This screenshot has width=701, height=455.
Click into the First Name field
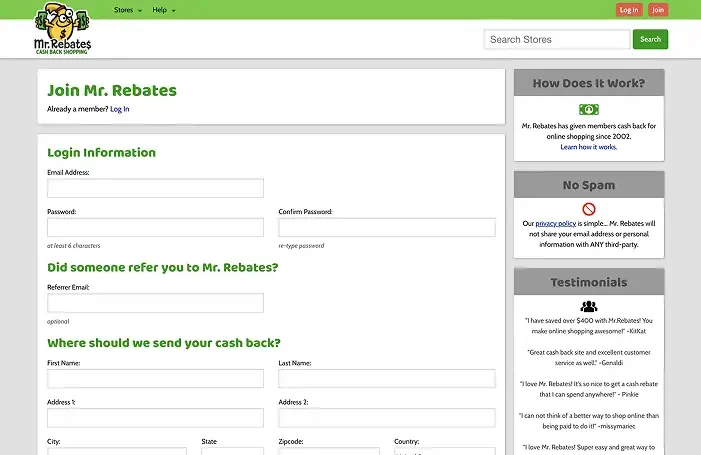pyautogui.click(x=155, y=379)
